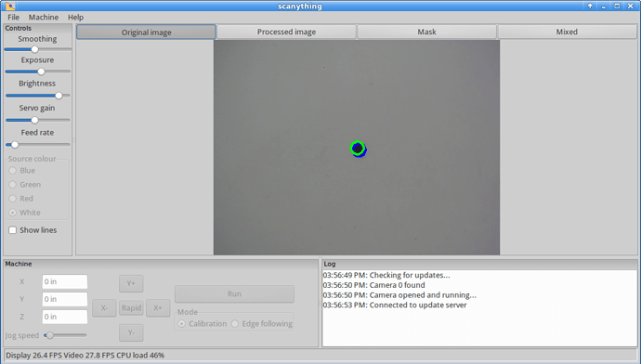Viewport: 641px width, 364px height.
Task: Open the Machine menu
Action: coord(44,17)
